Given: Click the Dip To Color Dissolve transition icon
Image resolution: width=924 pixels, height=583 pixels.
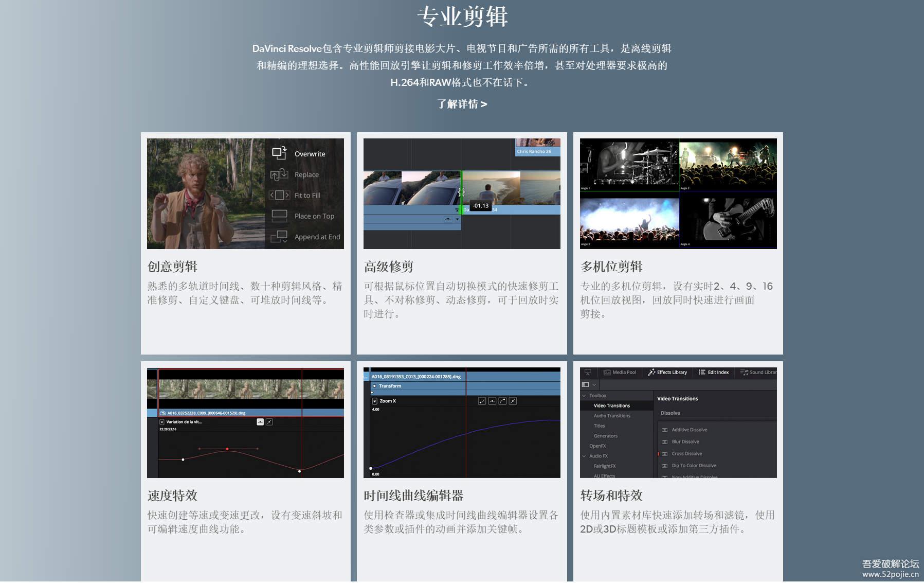Looking at the screenshot, I should 665,466.
